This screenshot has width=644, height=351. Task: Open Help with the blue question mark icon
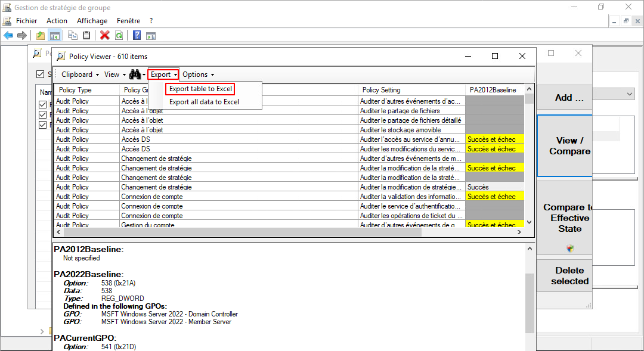point(137,36)
